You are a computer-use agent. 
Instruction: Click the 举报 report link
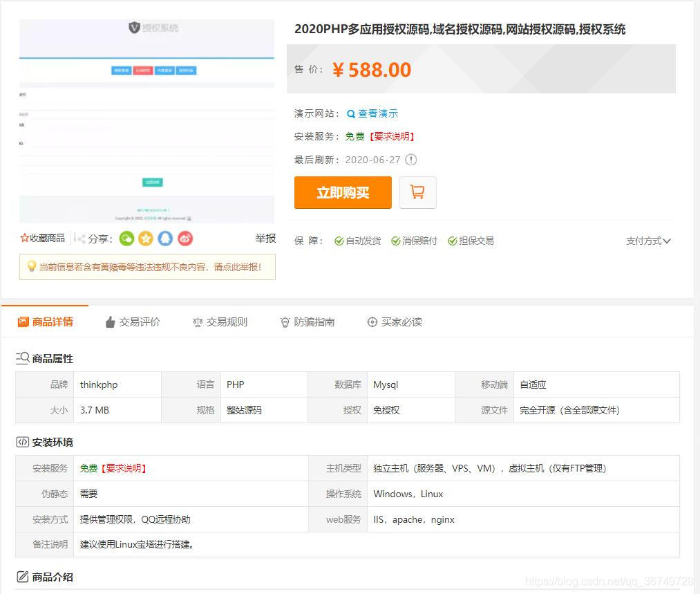click(x=265, y=237)
